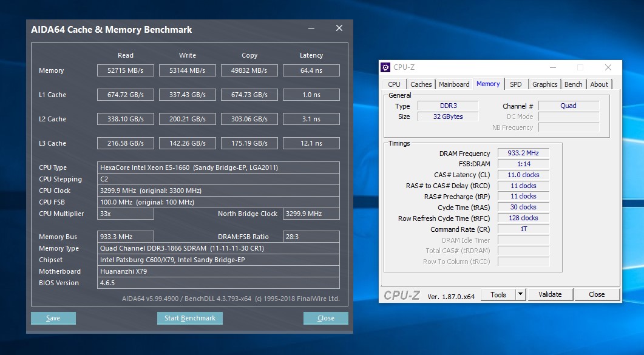Open the Caches tab in CPU-Z
Viewport: 644px width, 355px height.
coord(421,84)
